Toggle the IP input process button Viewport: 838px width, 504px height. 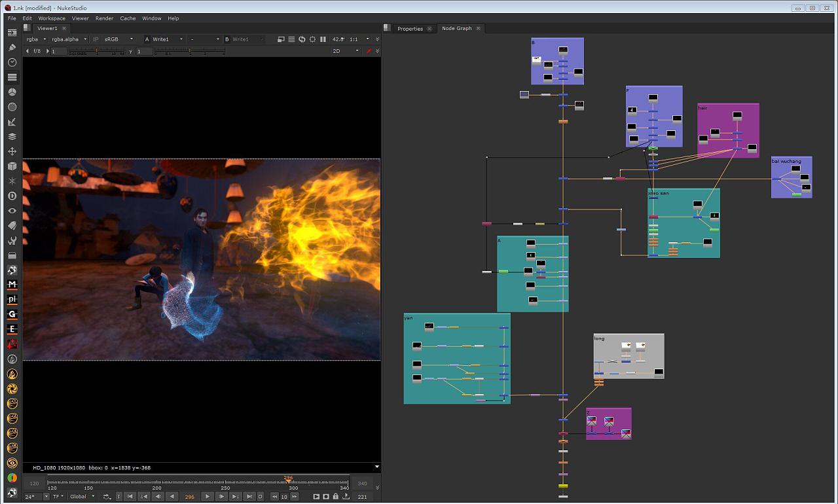click(x=96, y=39)
